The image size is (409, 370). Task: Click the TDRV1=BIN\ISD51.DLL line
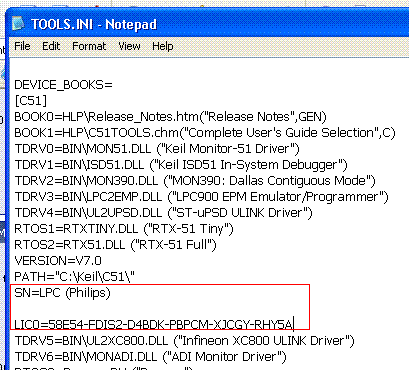[x=181, y=165]
